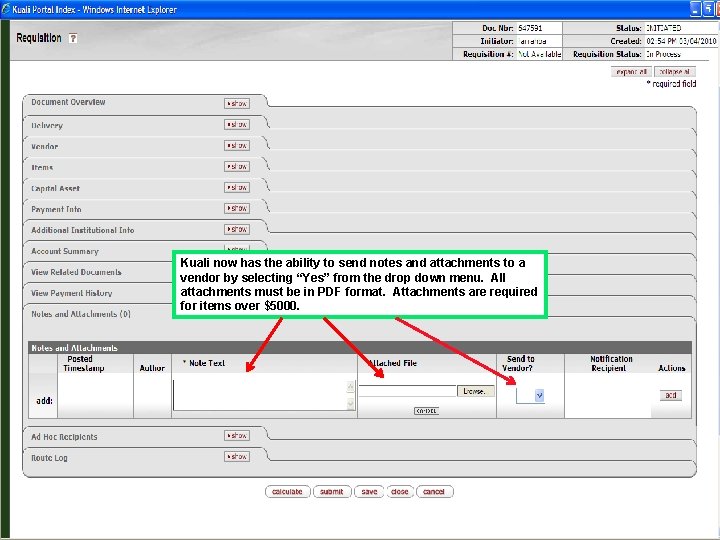Click inside the Note Text box
This screenshot has width=720, height=540.
coord(260,395)
